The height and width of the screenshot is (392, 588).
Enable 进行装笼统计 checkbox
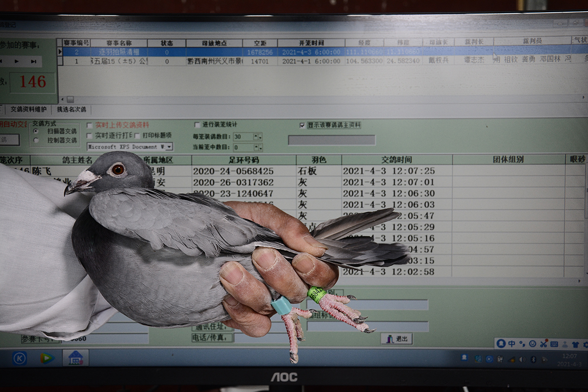pyautogui.click(x=197, y=125)
